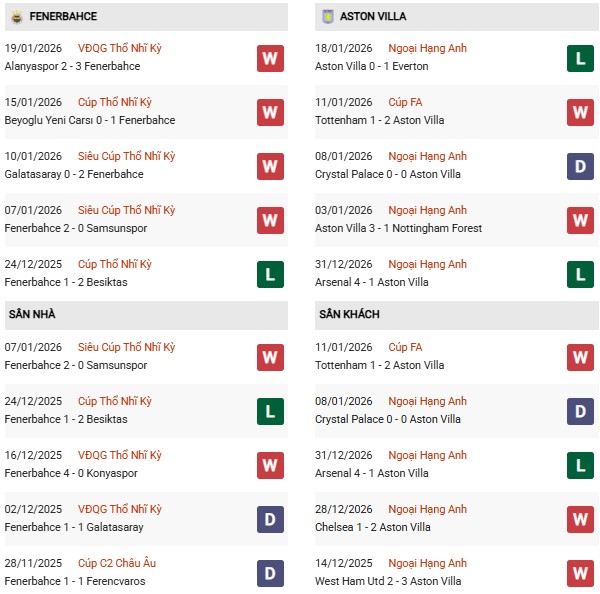Click the W badge for West Ham Utd match

click(x=581, y=573)
